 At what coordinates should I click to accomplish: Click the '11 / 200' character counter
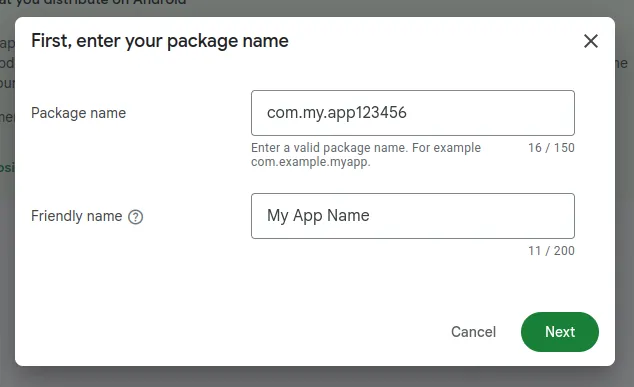click(551, 251)
